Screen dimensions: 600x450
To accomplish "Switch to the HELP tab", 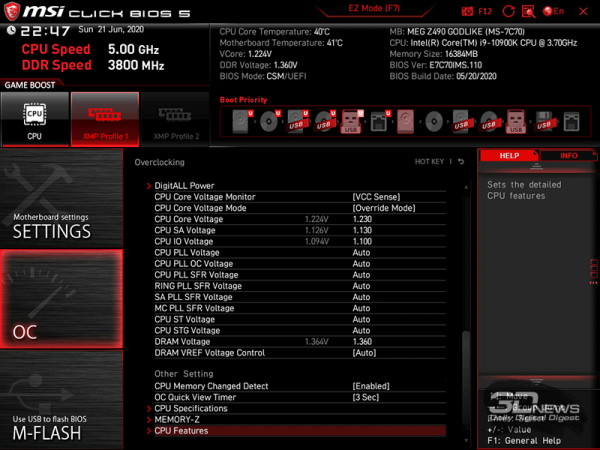I will point(509,156).
